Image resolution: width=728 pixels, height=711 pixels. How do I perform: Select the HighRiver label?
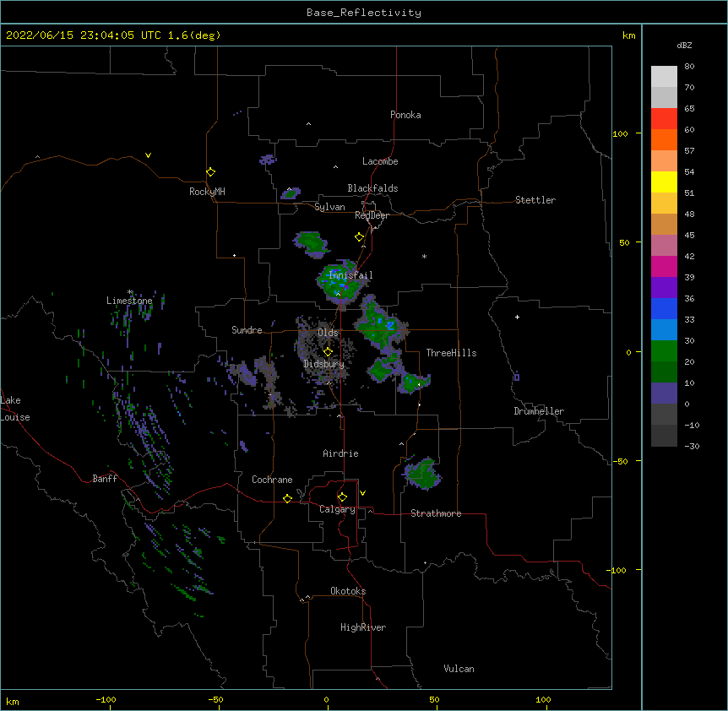point(363,627)
